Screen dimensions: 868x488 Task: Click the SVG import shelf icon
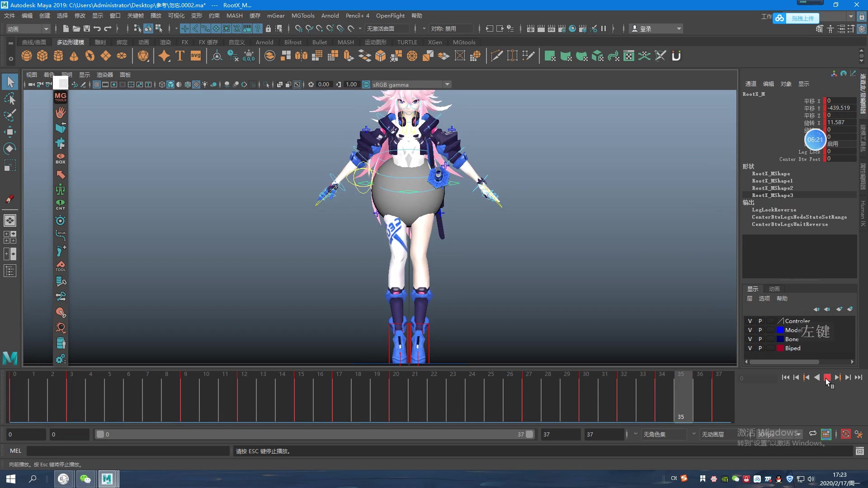(x=196, y=56)
